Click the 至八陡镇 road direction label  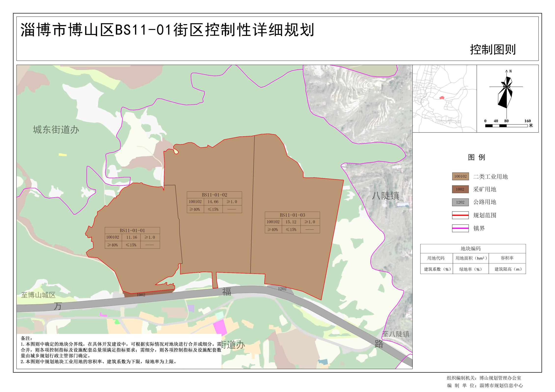coord(395,334)
